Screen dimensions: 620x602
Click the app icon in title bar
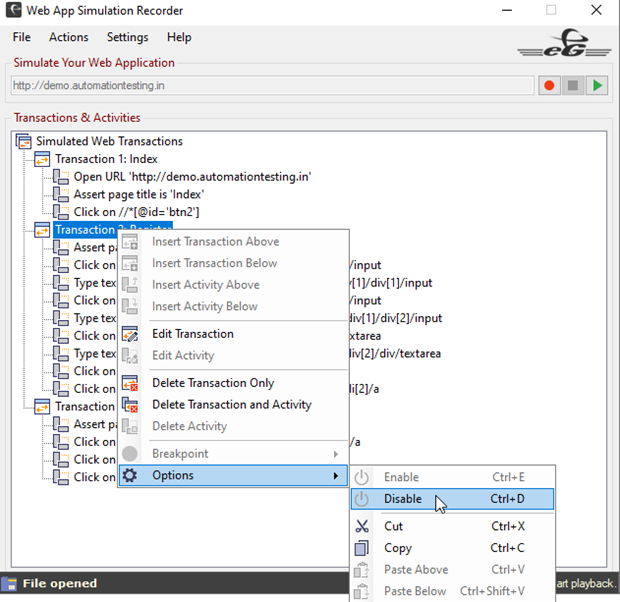click(x=13, y=10)
